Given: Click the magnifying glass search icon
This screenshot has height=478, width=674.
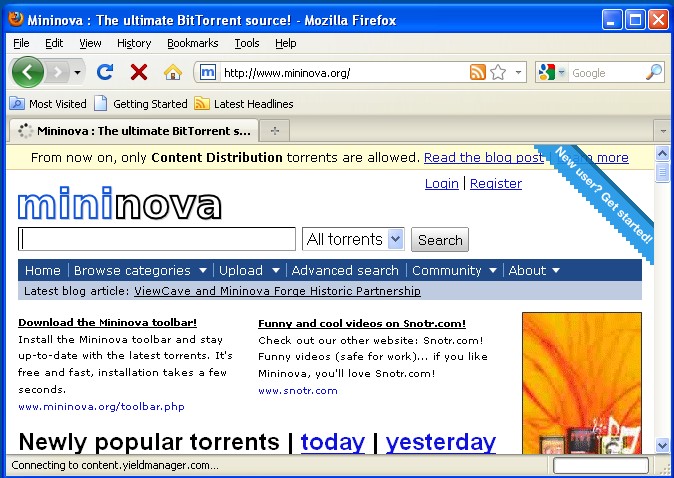Looking at the screenshot, I should 654,72.
